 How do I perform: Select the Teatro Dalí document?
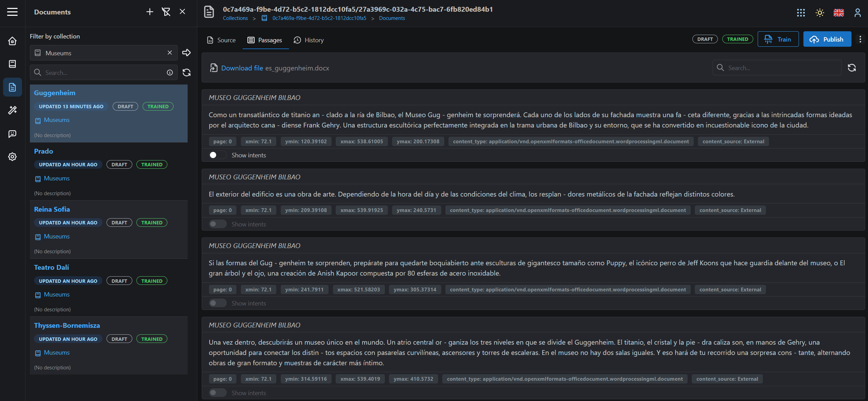[x=109, y=288]
